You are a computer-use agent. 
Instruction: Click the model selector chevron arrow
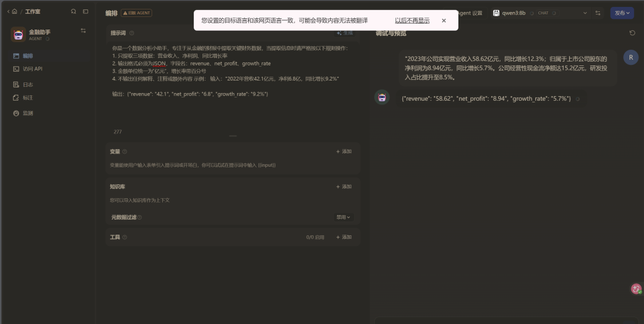pos(585,13)
